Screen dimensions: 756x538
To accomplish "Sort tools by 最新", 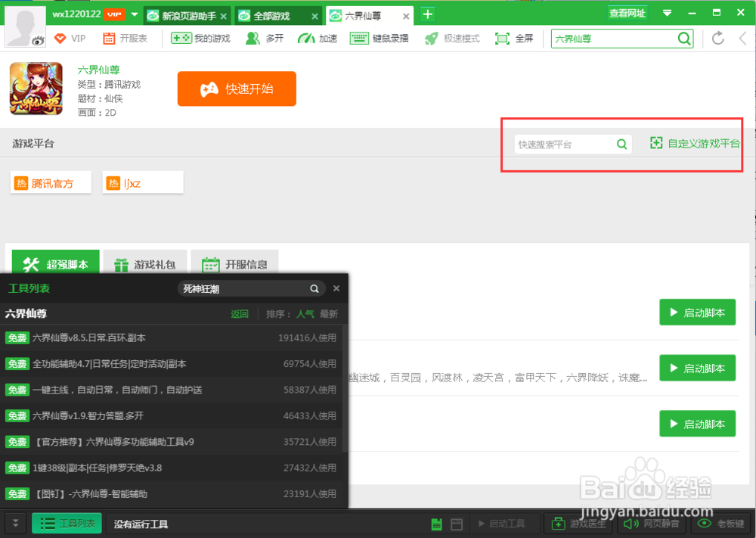I will [x=329, y=314].
